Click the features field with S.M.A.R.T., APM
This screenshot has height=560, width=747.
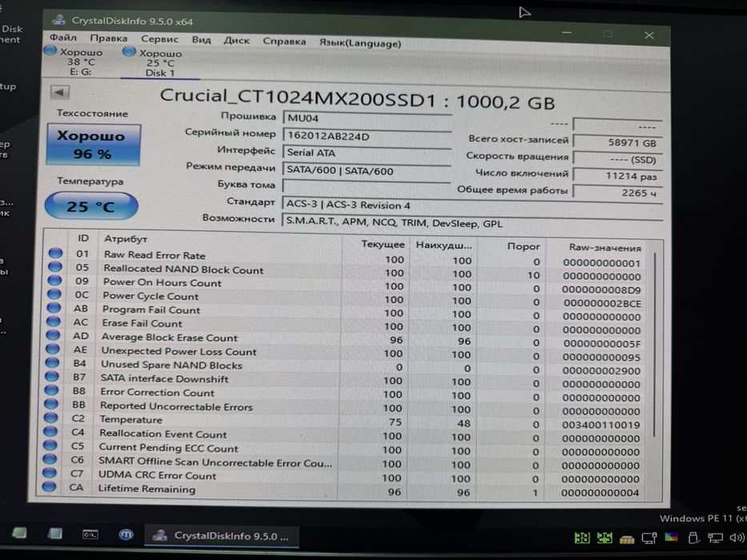coord(472,223)
